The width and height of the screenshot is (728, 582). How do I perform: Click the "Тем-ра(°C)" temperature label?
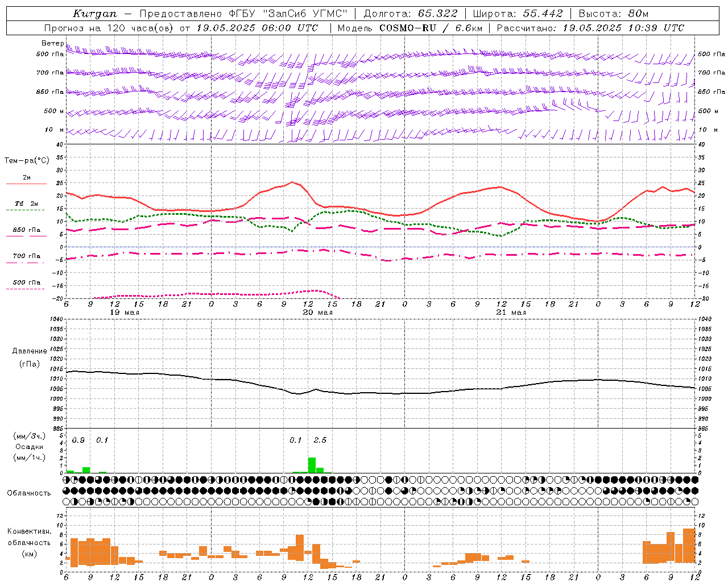tap(27, 161)
